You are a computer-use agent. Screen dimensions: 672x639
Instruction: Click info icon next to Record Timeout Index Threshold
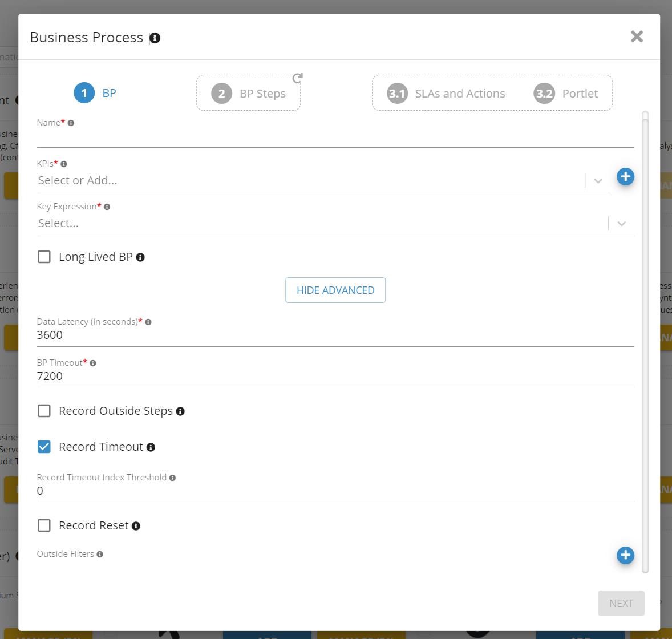172,478
